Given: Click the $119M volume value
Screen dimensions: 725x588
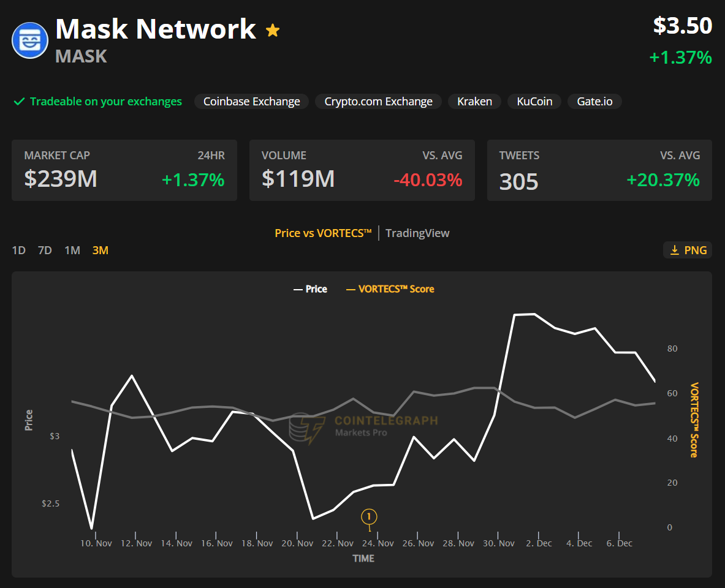Looking at the screenshot, I should [x=298, y=179].
